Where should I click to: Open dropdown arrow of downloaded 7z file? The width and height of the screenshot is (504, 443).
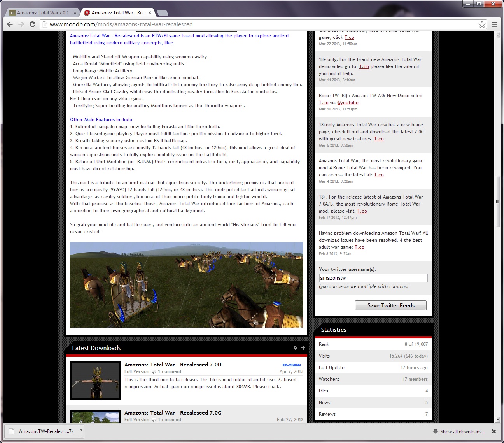click(81, 430)
